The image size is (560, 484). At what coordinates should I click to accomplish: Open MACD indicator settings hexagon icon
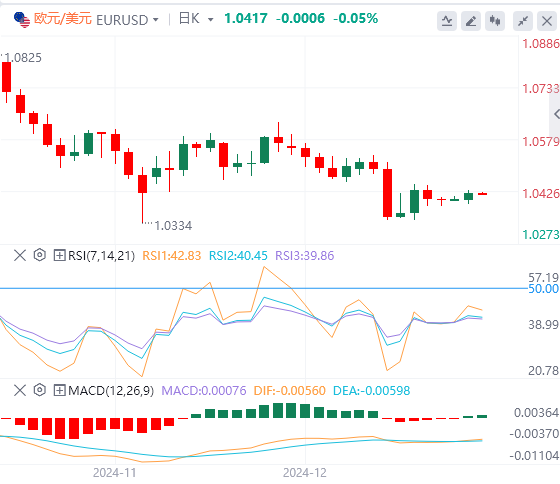(x=40, y=390)
